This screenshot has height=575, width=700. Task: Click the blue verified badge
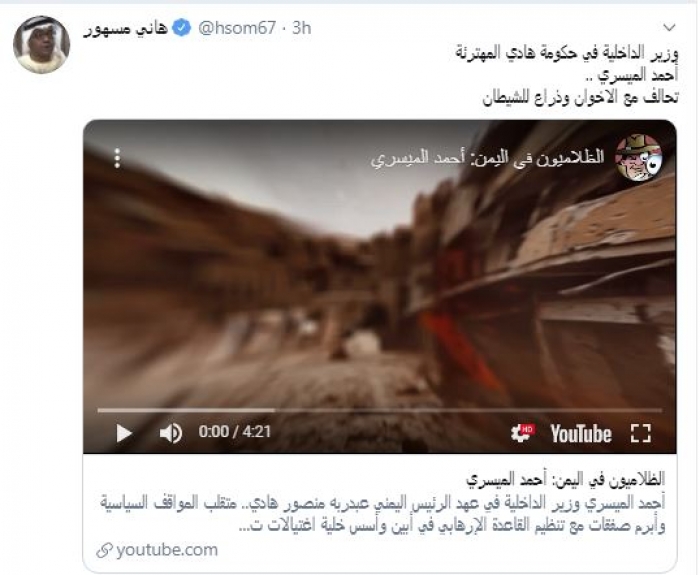coord(181,28)
